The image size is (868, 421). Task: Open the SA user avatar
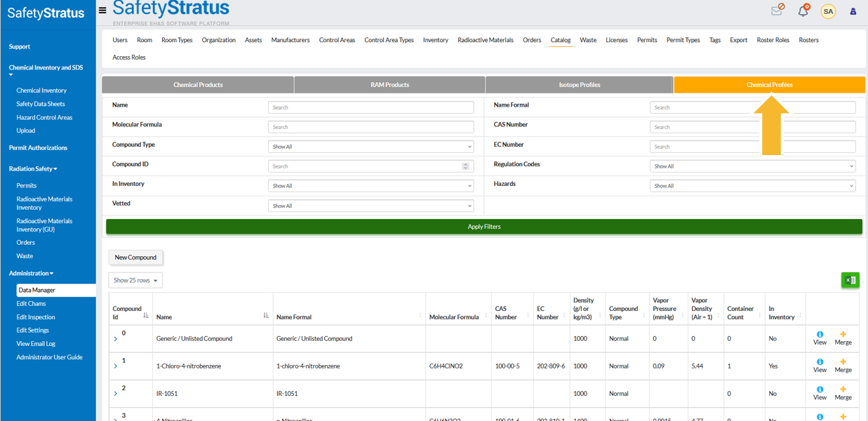[828, 11]
